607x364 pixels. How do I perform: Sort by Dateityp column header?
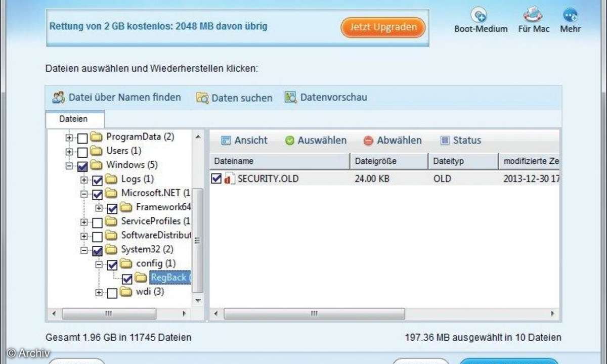463,161
